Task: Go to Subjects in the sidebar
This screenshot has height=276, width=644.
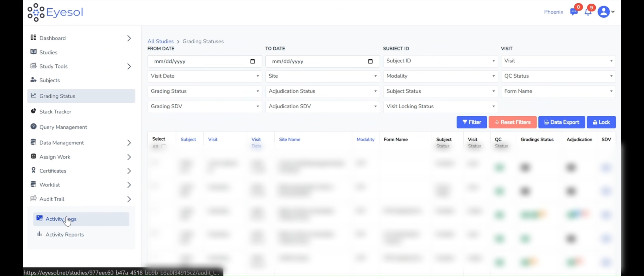Action: (49, 80)
